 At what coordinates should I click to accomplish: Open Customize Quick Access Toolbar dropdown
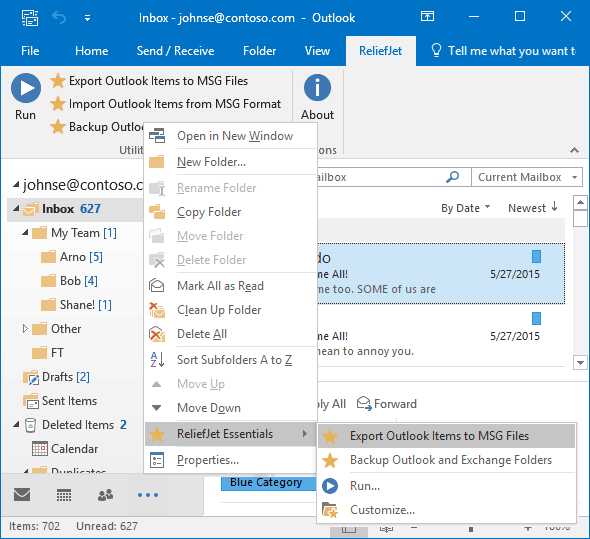pos(87,18)
